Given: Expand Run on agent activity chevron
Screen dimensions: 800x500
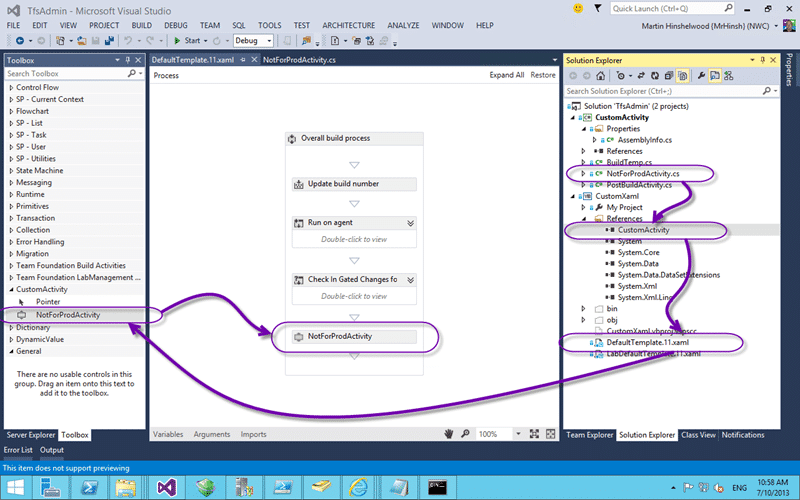Looking at the screenshot, I should tap(410, 223).
